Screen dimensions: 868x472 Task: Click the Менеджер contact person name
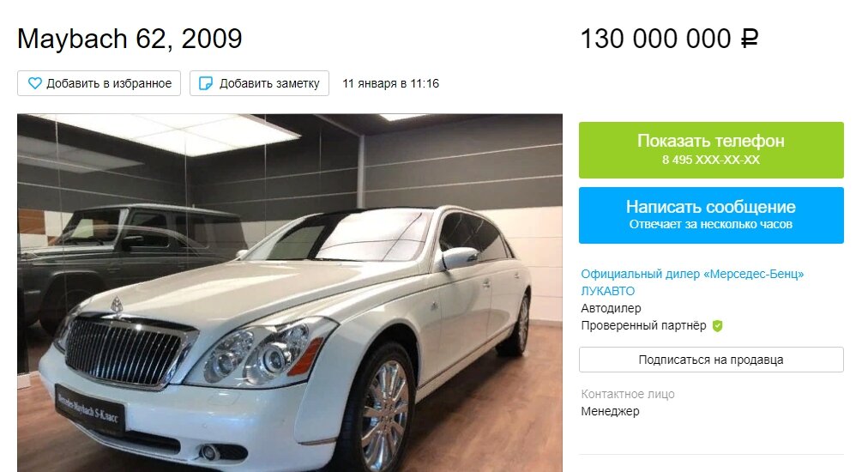[x=610, y=412]
